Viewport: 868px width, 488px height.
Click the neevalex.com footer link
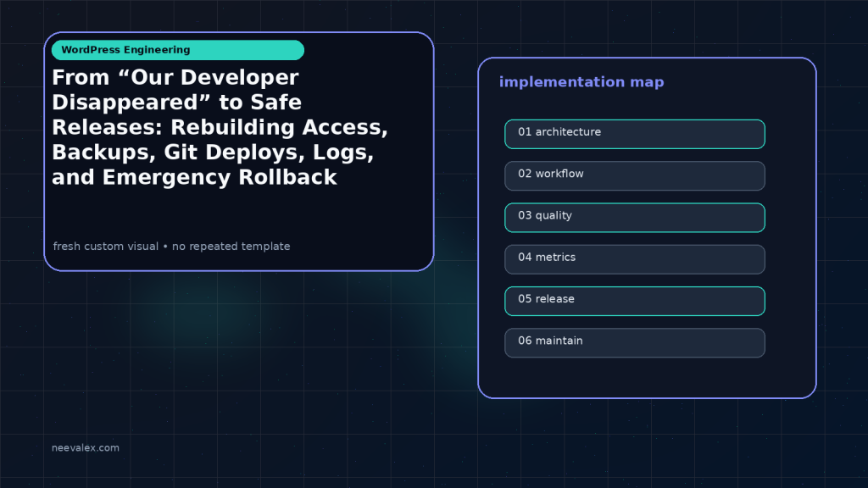click(86, 447)
